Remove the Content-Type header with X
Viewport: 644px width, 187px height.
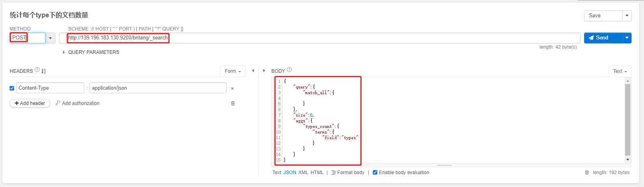(x=232, y=88)
